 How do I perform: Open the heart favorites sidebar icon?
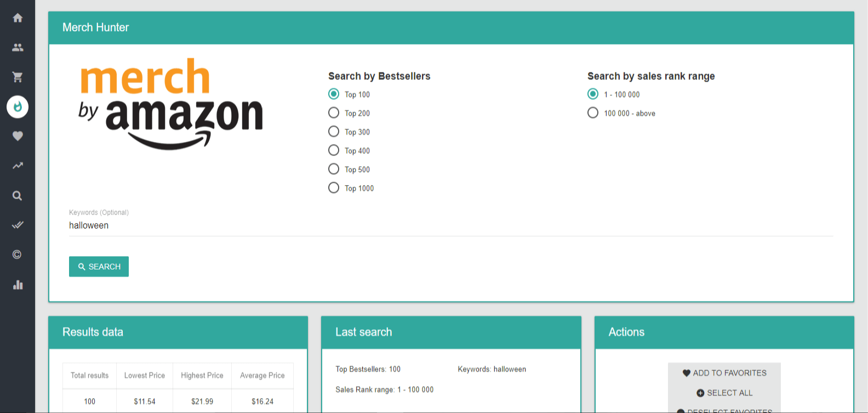(x=18, y=136)
